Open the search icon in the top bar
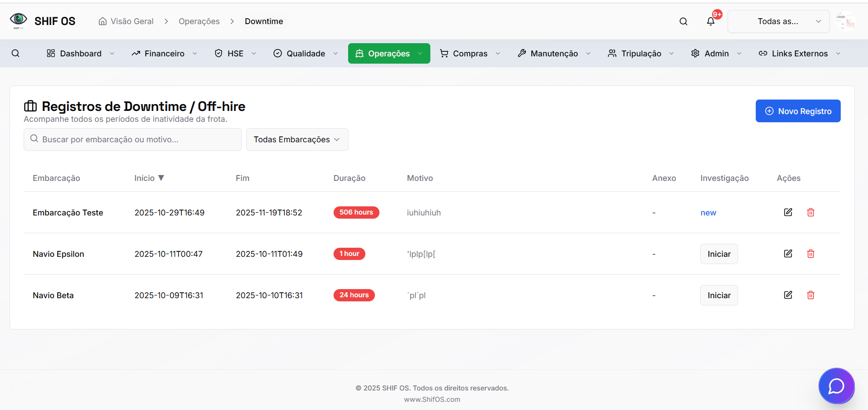868x410 pixels. click(683, 21)
